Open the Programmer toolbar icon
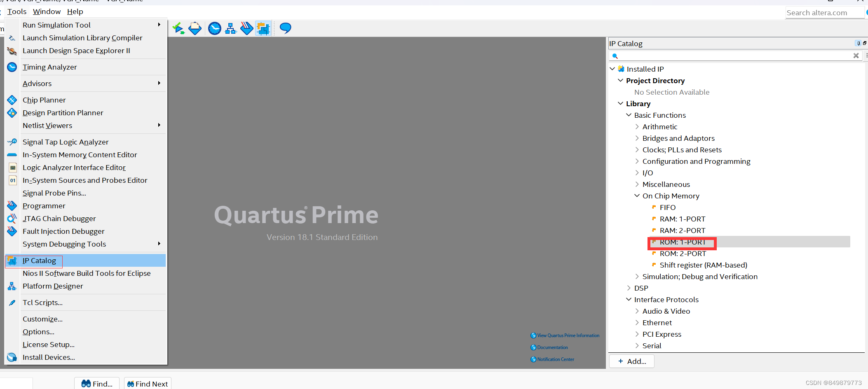Image resolution: width=868 pixels, height=389 pixels. (247, 28)
